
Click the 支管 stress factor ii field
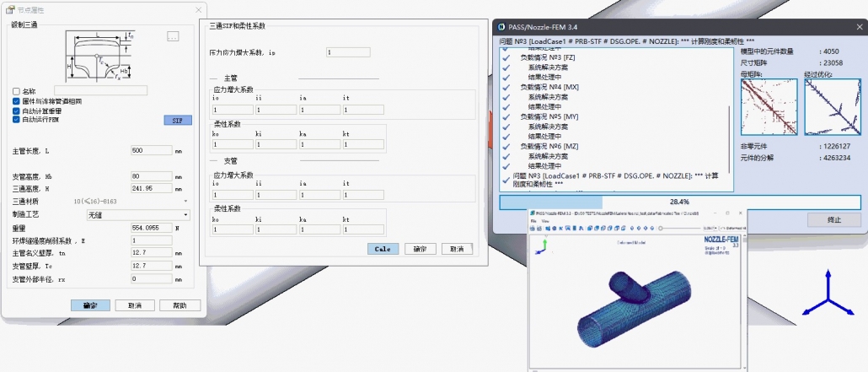pyautogui.click(x=276, y=195)
